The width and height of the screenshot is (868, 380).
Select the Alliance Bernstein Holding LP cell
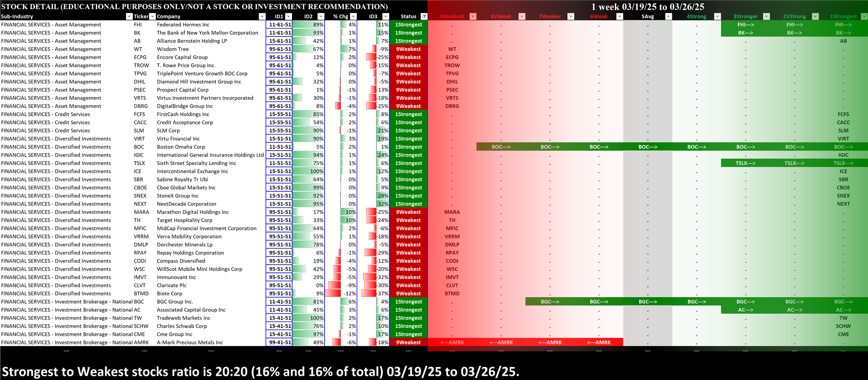tap(210, 41)
